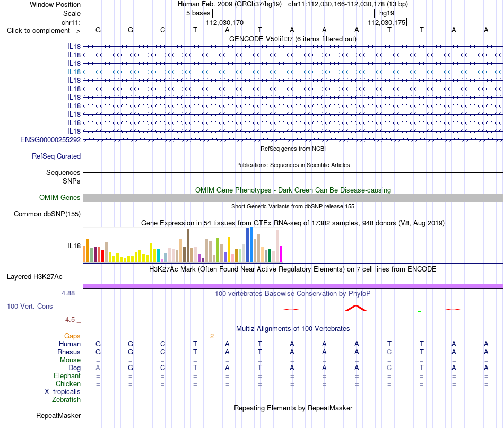Click the H3K27Ac Mark ENCODE track title

coord(293,269)
